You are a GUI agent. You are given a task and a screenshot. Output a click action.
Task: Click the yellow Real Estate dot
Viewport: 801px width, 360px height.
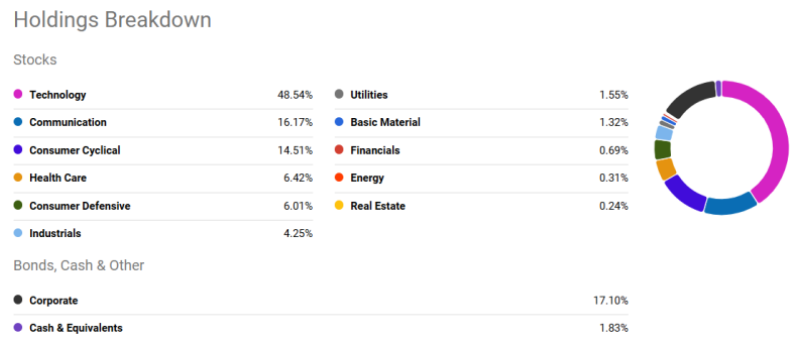(x=339, y=206)
